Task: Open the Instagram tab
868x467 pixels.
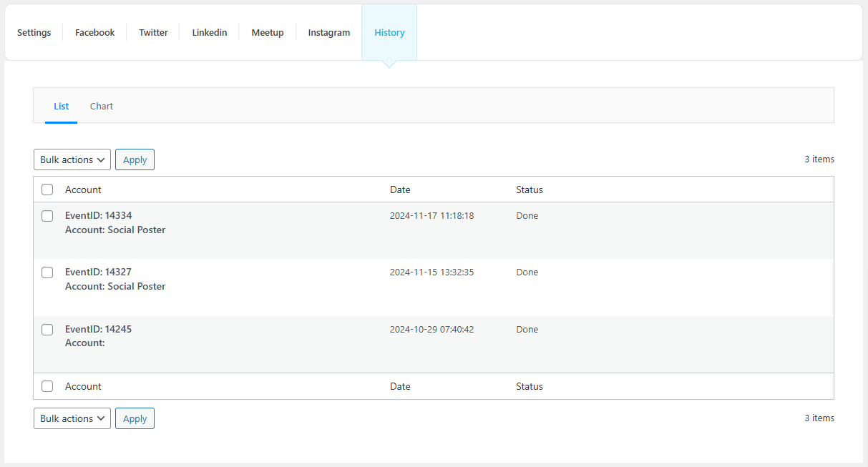Action: (329, 33)
